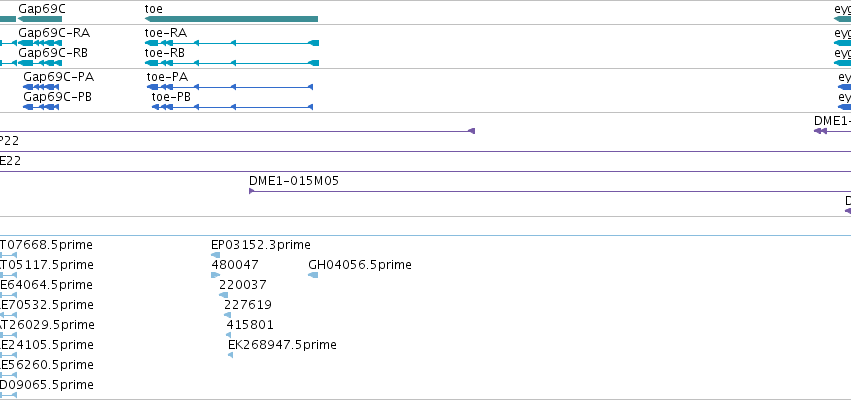Click the EK268947.5prime feature arrow
Viewport: 851px width, 400px height.
(231, 355)
